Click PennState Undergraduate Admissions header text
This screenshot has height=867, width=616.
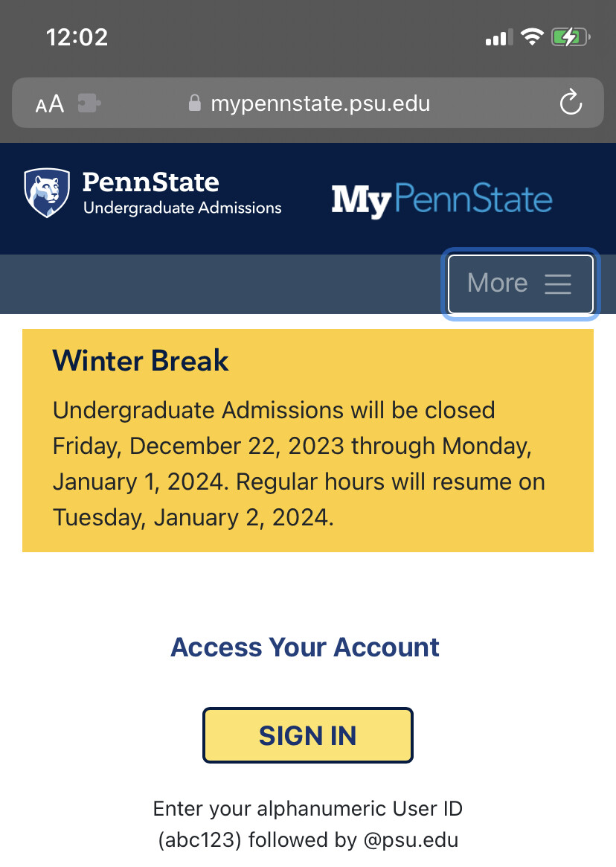[x=182, y=193]
